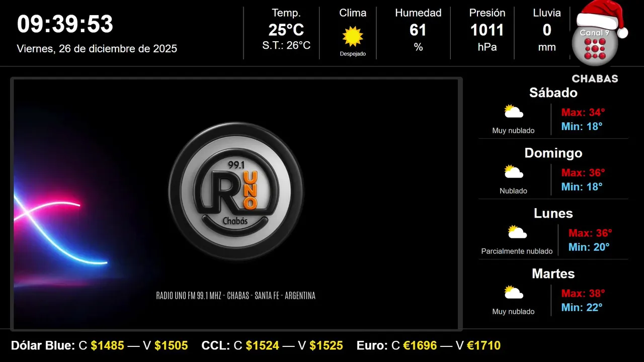Click the Dólar Blue label
The image size is (644, 362).
click(x=43, y=345)
